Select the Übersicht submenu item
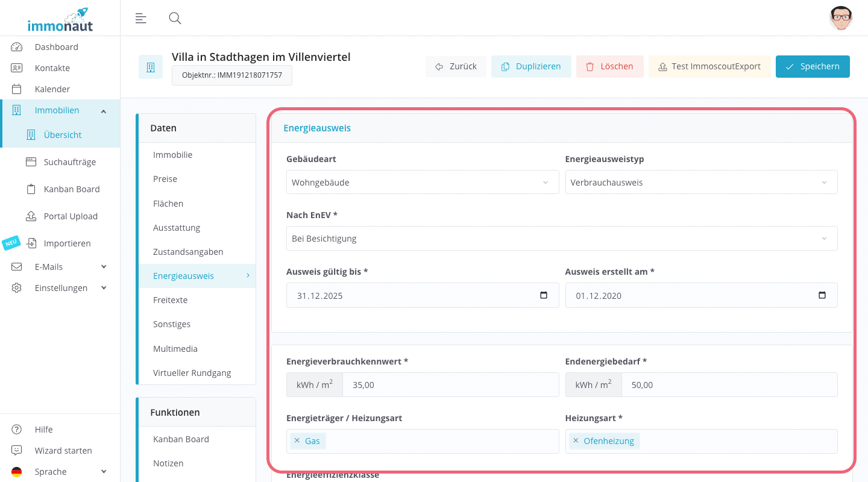The width and height of the screenshot is (868, 482). [x=63, y=135]
